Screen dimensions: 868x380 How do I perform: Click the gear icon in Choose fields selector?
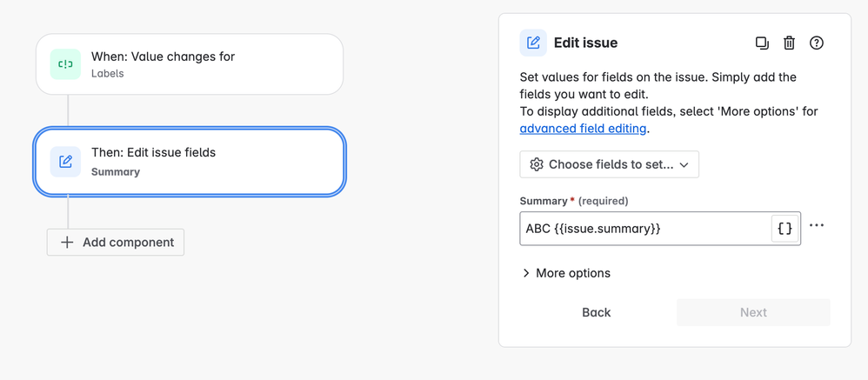point(537,164)
